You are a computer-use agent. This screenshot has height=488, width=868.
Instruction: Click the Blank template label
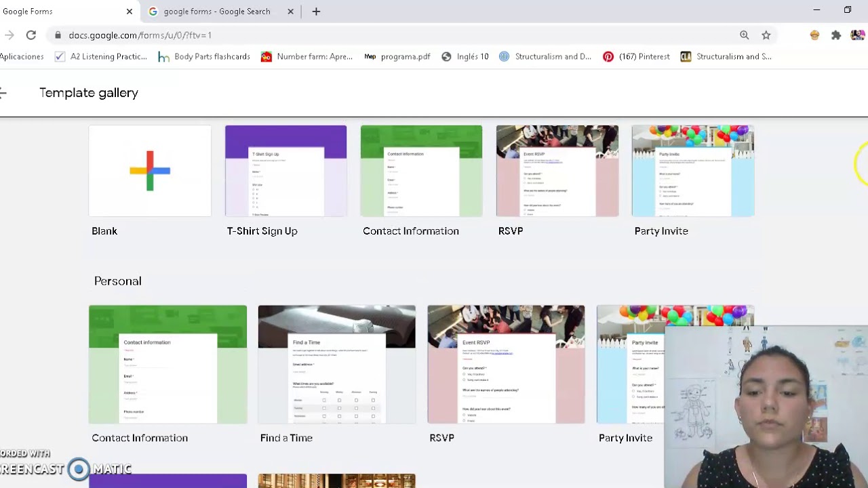click(104, 231)
